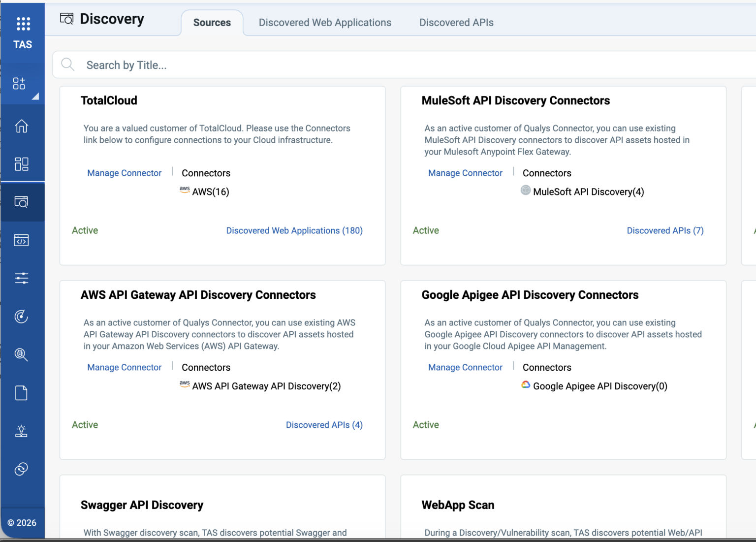
Task: Click the Swagger API Discovery card title
Action: pyautogui.click(x=142, y=505)
